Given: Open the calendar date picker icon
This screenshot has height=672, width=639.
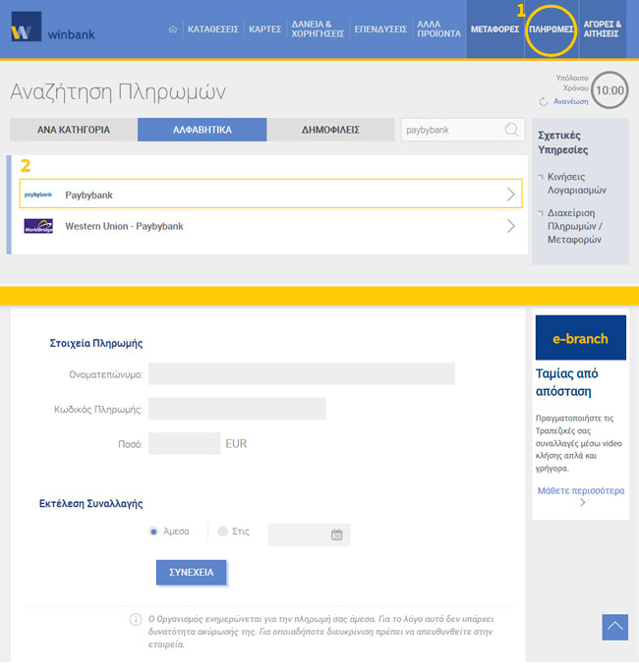Looking at the screenshot, I should pos(336,534).
